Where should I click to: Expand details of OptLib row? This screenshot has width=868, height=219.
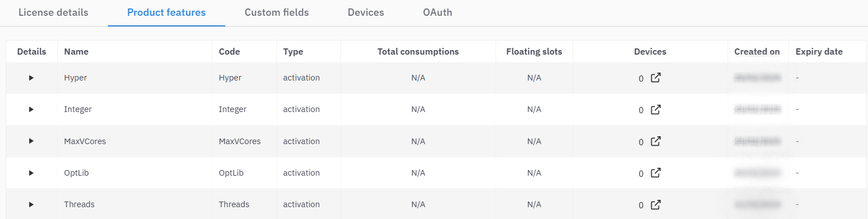coord(31,173)
